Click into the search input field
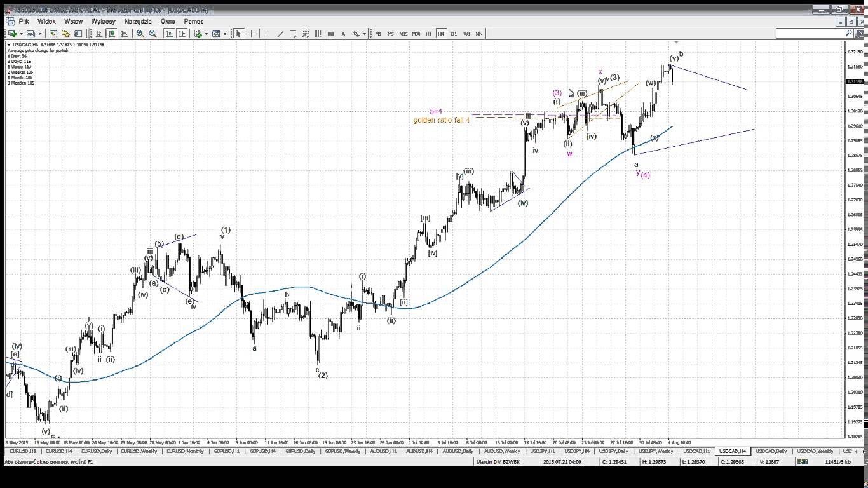 tap(810, 33)
